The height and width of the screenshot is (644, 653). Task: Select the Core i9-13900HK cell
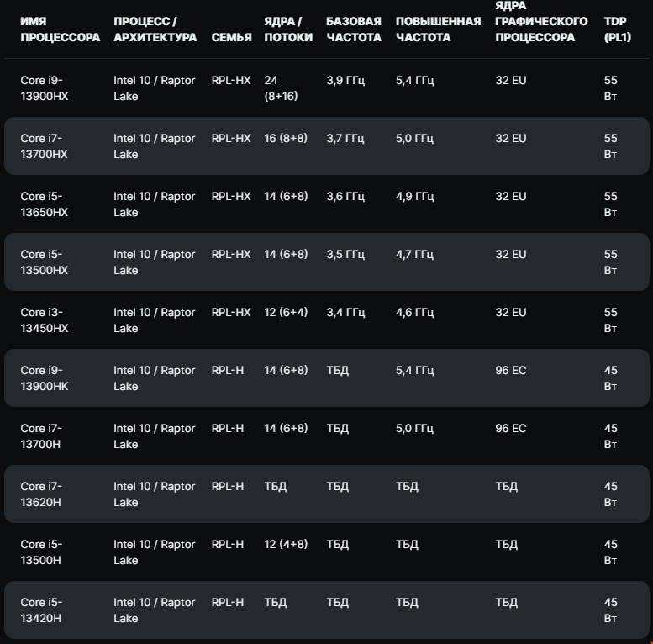coord(45,377)
